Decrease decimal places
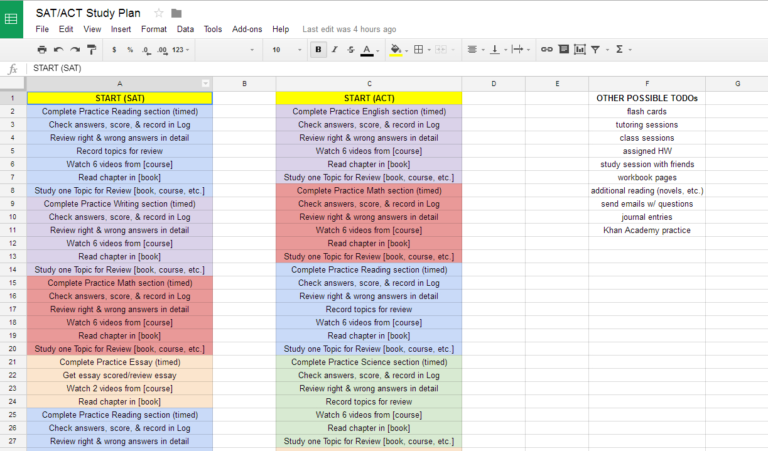768x451 pixels. click(146, 50)
